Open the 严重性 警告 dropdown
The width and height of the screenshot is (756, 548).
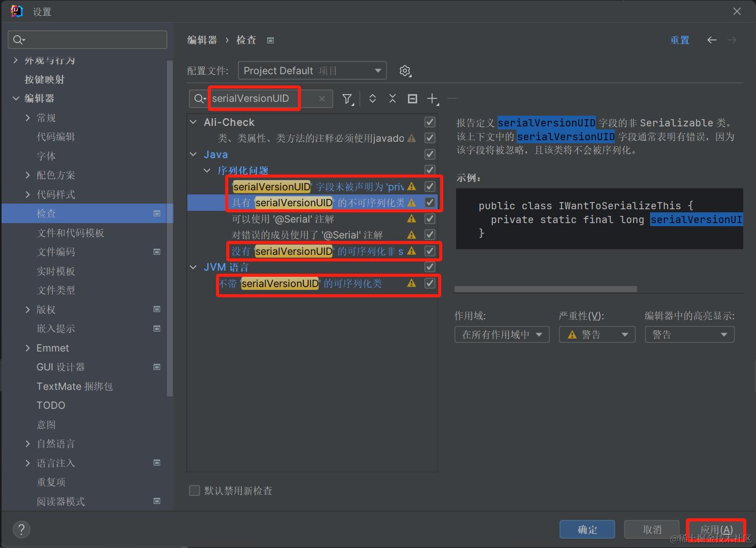click(x=597, y=335)
